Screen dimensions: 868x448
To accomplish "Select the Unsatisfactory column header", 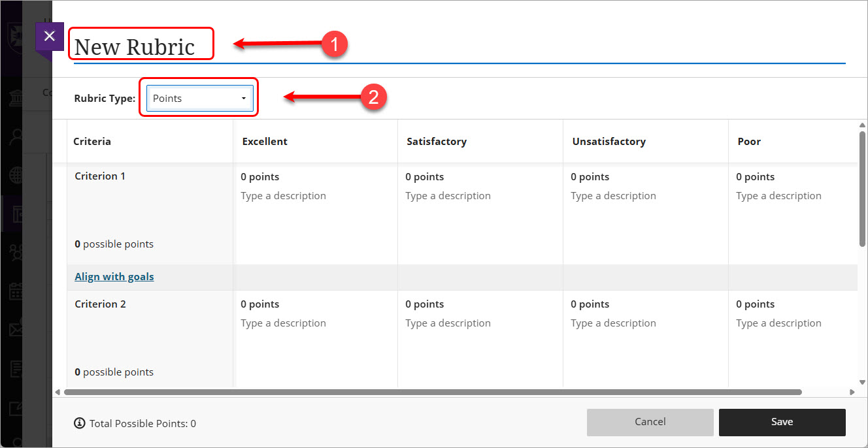I will click(x=609, y=141).
